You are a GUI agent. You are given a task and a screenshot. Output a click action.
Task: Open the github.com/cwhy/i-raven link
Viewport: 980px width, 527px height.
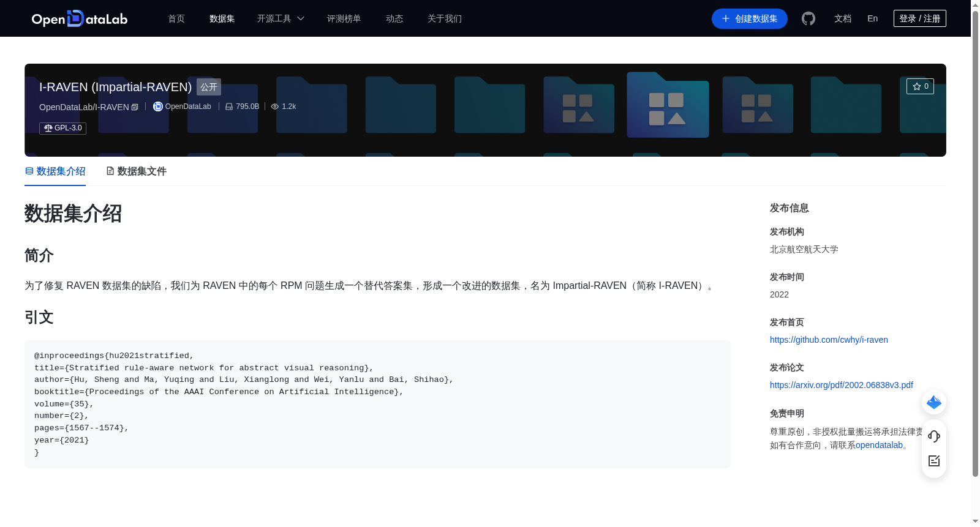pyautogui.click(x=829, y=340)
